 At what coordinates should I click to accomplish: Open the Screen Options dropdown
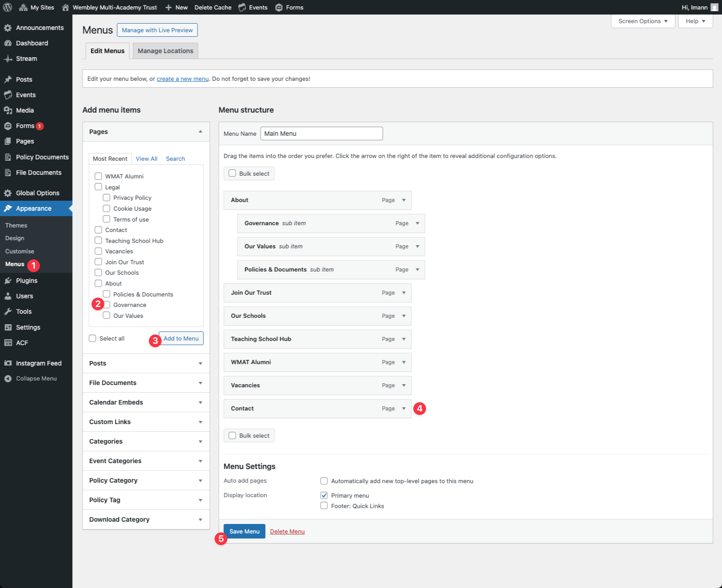point(643,21)
